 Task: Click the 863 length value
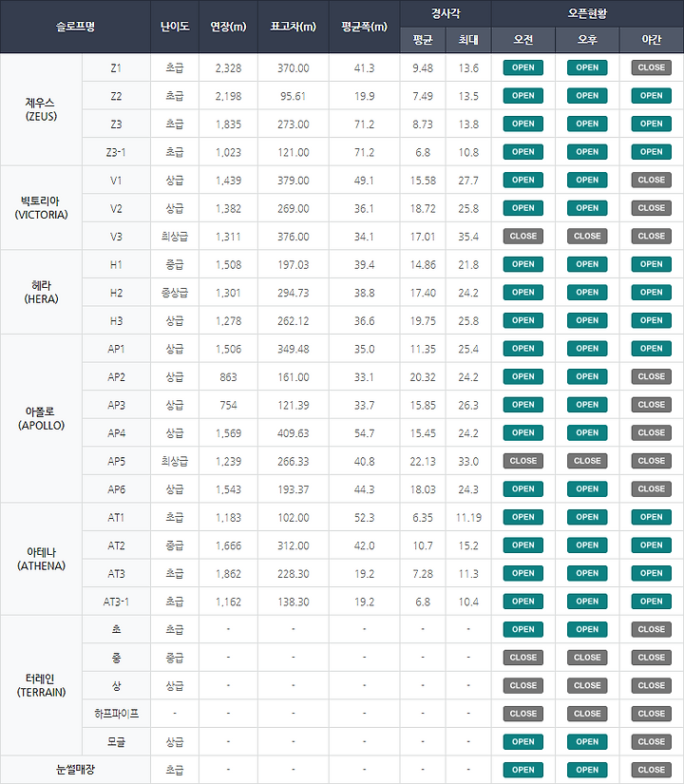[229, 377]
